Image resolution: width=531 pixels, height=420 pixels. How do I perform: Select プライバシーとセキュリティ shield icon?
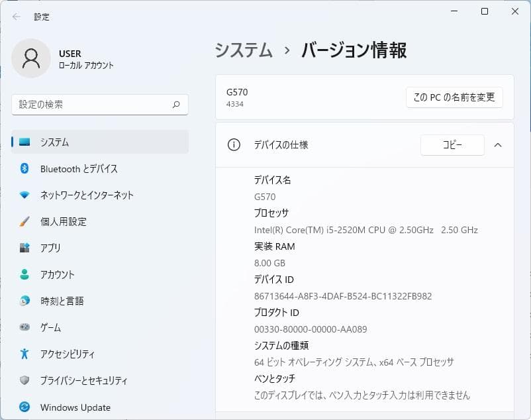coord(24,380)
